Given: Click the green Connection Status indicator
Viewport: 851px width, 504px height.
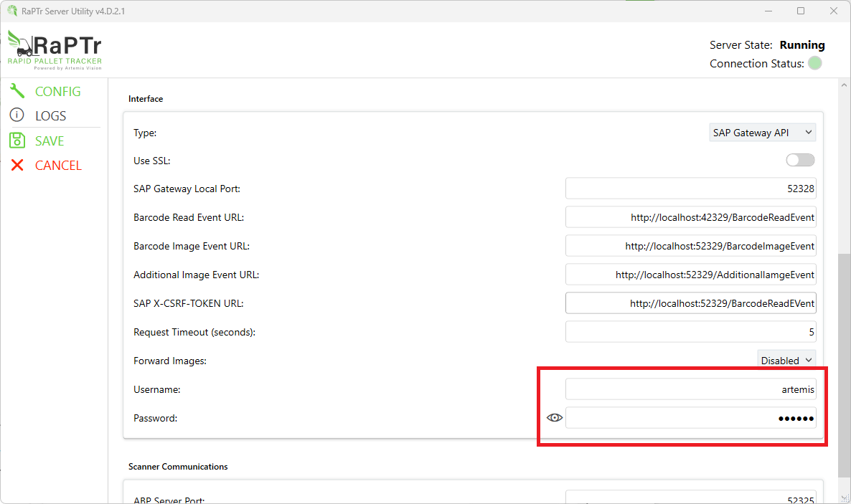Looking at the screenshot, I should 814,63.
